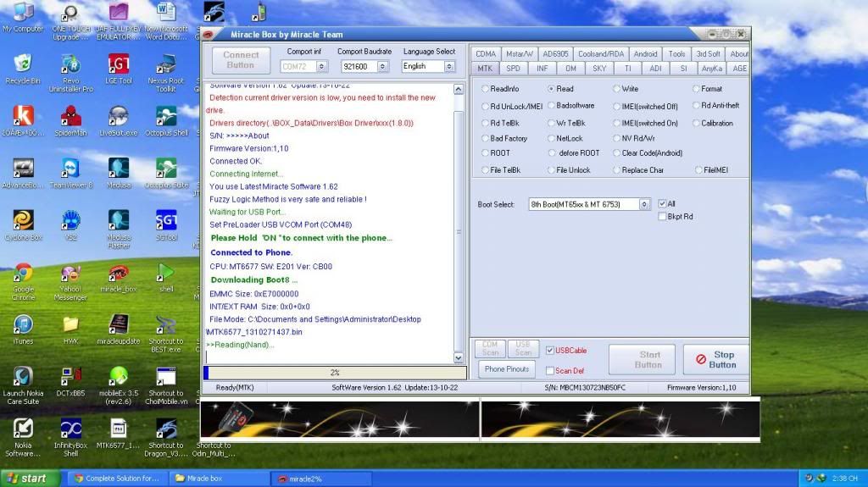Launch miracle_box desktop icon
The height and width of the screenshot is (487, 868).
pos(119,279)
